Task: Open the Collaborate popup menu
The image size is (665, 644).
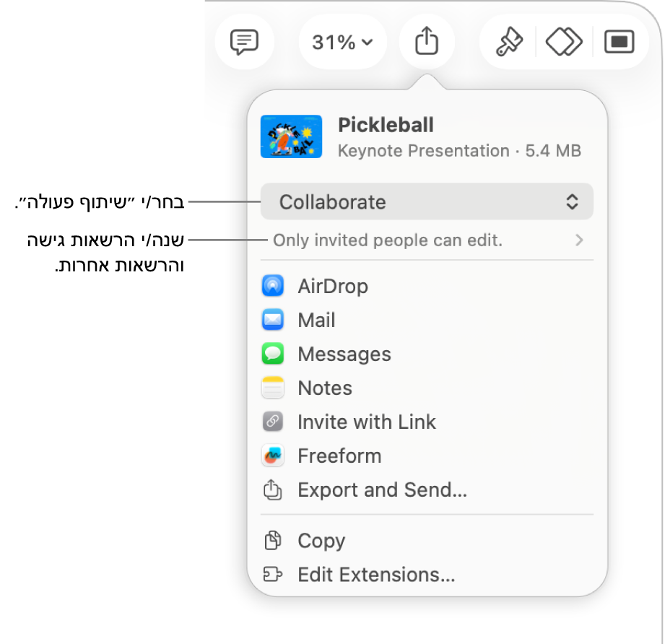Action: pyautogui.click(x=427, y=201)
